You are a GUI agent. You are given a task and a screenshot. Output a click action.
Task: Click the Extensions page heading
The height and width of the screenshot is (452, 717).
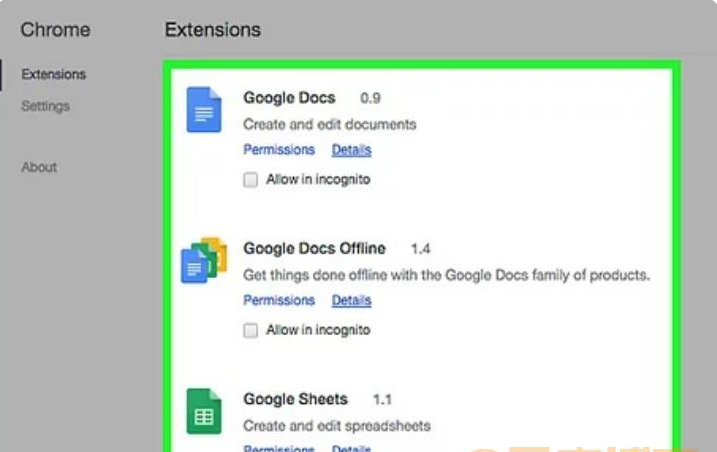coord(213,30)
